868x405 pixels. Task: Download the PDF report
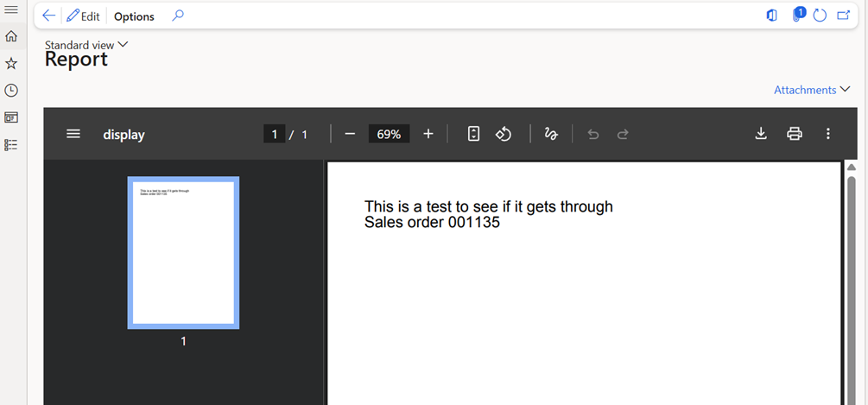(761, 133)
